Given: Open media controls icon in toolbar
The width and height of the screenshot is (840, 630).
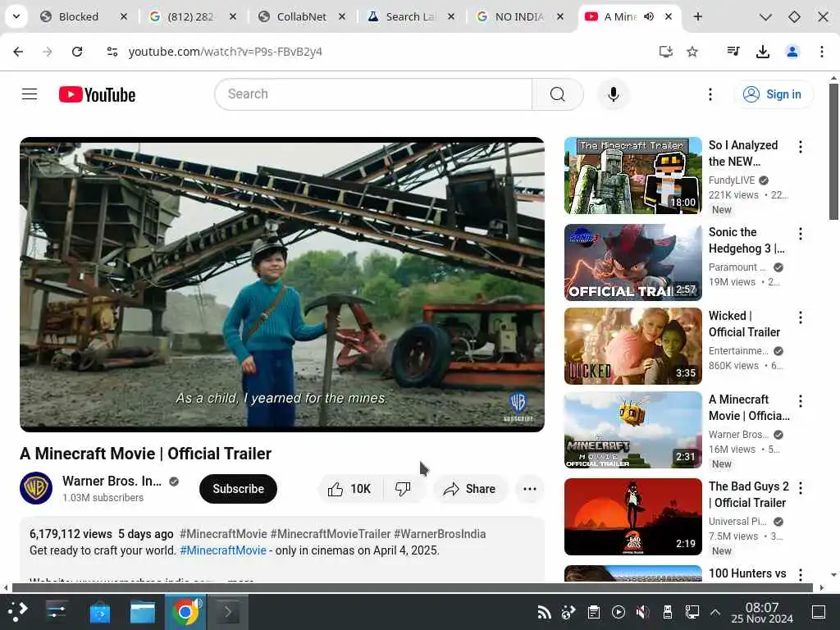Looking at the screenshot, I should click(x=733, y=52).
